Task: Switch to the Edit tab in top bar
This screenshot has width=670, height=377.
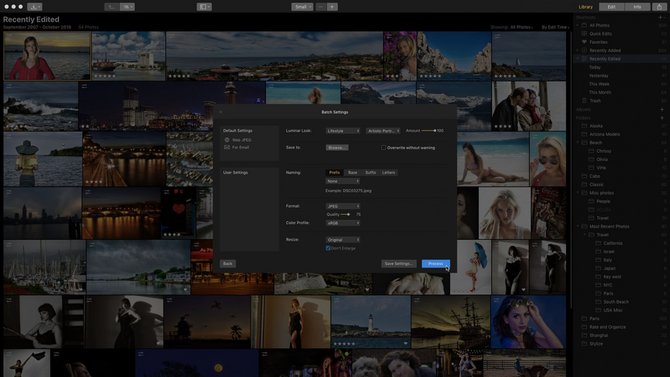Action: (x=611, y=7)
